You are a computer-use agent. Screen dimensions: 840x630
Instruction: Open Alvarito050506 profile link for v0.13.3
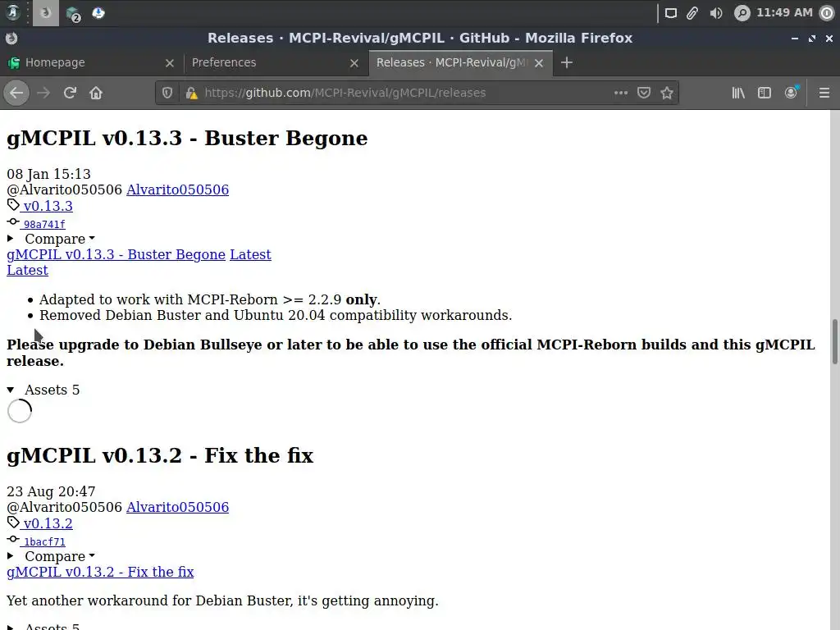coord(177,189)
